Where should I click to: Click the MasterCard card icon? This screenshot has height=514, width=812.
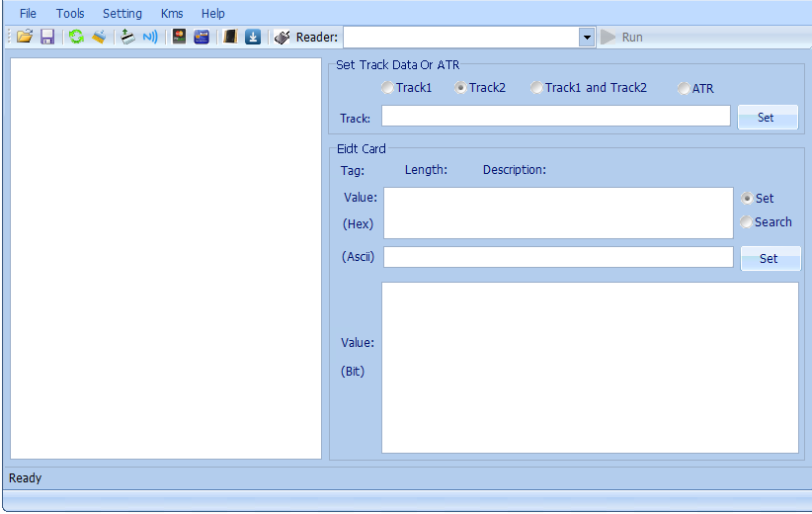click(x=179, y=37)
